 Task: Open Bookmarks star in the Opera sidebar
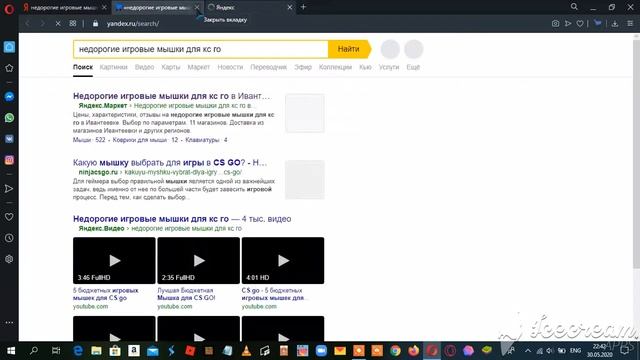pos(9,68)
